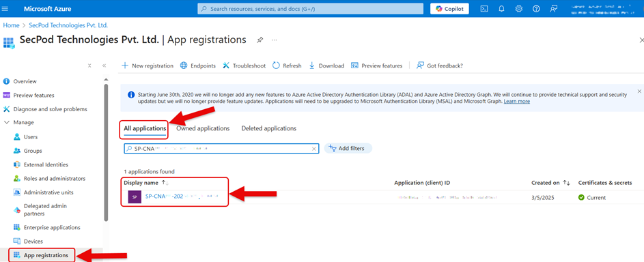
Task: Switch to the Deleted applications tab
Action: pos(268,128)
